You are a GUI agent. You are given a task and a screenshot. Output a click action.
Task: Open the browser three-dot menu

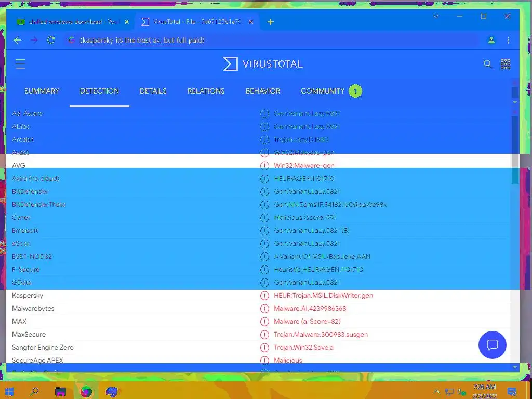[508, 41]
